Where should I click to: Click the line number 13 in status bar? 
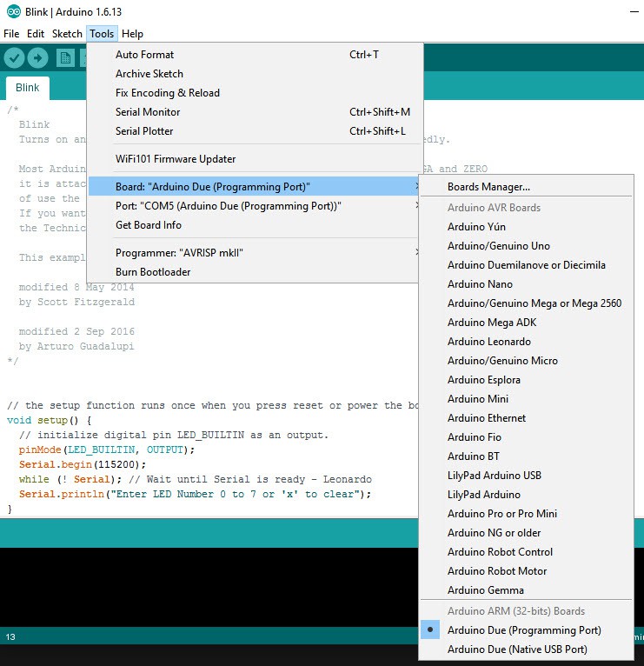coord(10,636)
